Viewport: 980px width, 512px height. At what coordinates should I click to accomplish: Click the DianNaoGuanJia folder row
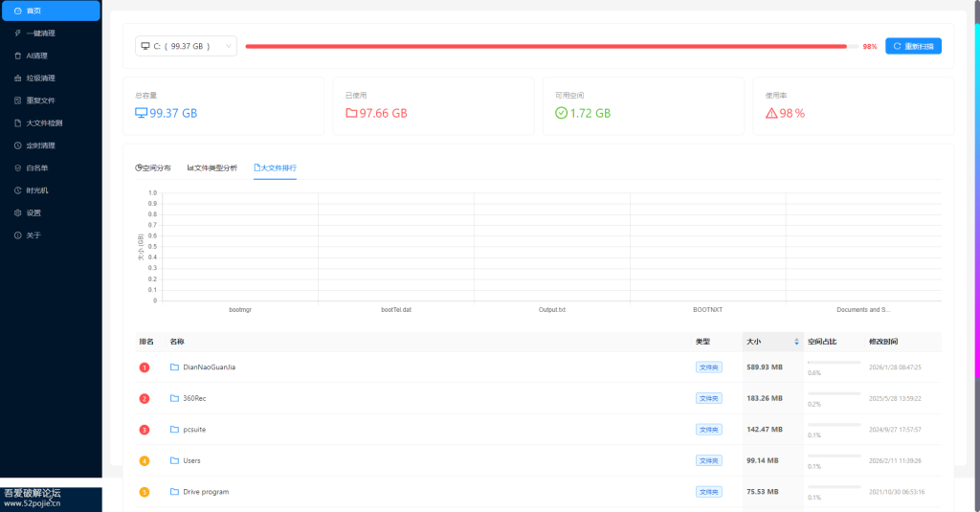[208, 367]
